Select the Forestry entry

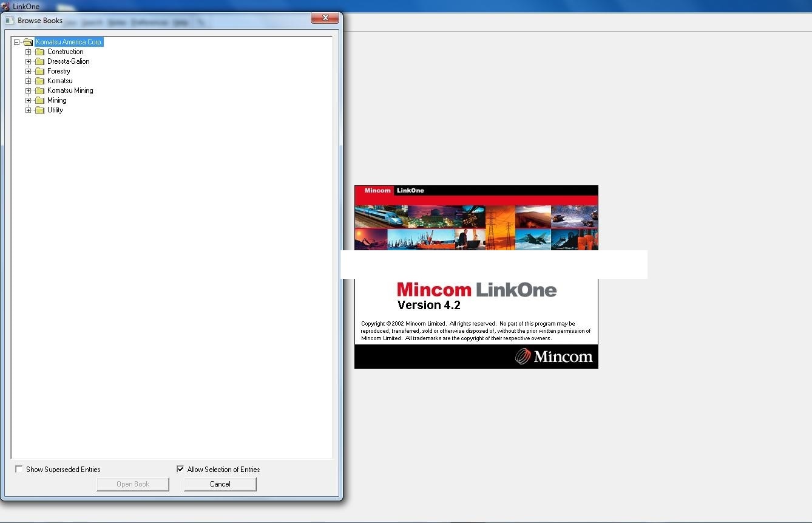59,71
